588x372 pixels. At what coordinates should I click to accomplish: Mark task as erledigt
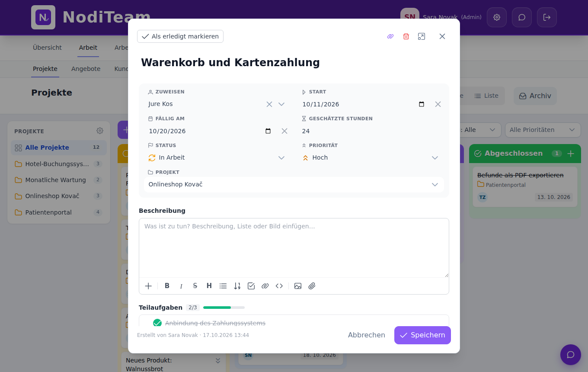180,36
